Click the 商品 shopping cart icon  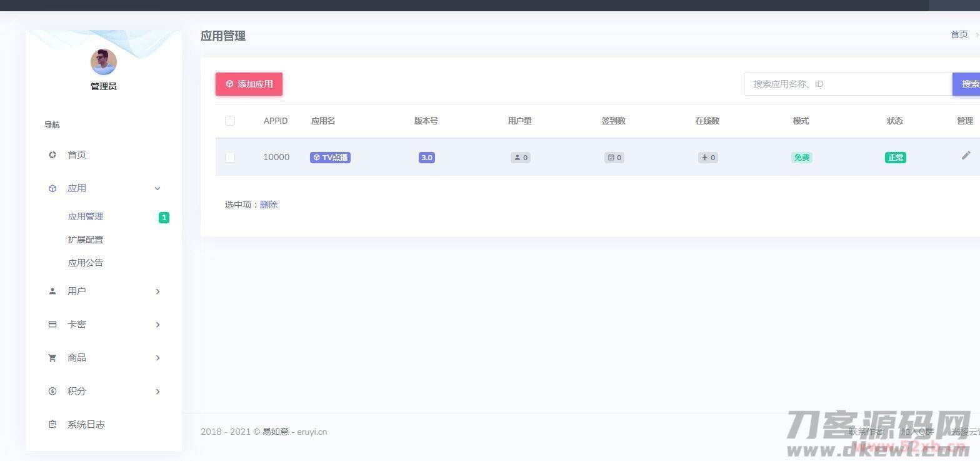[52, 358]
